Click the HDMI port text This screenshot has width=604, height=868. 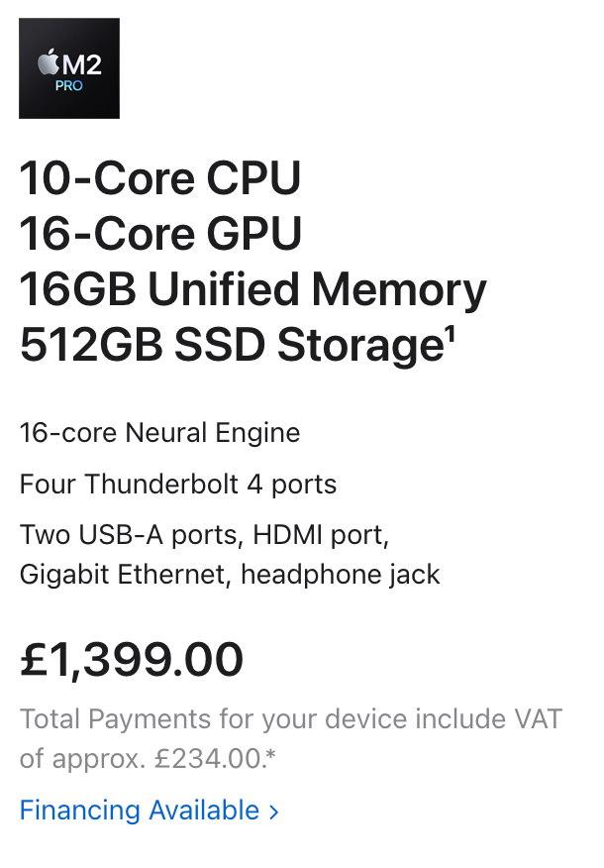(x=320, y=536)
